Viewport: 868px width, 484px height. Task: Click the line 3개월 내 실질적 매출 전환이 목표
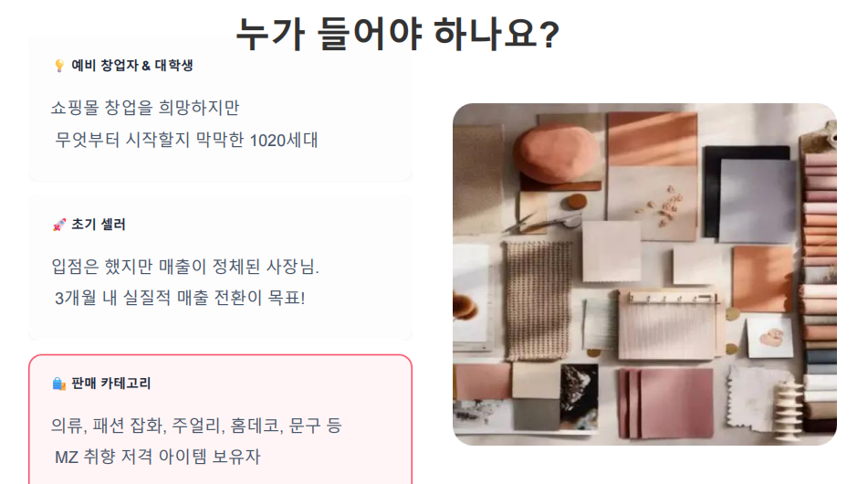tap(180, 298)
